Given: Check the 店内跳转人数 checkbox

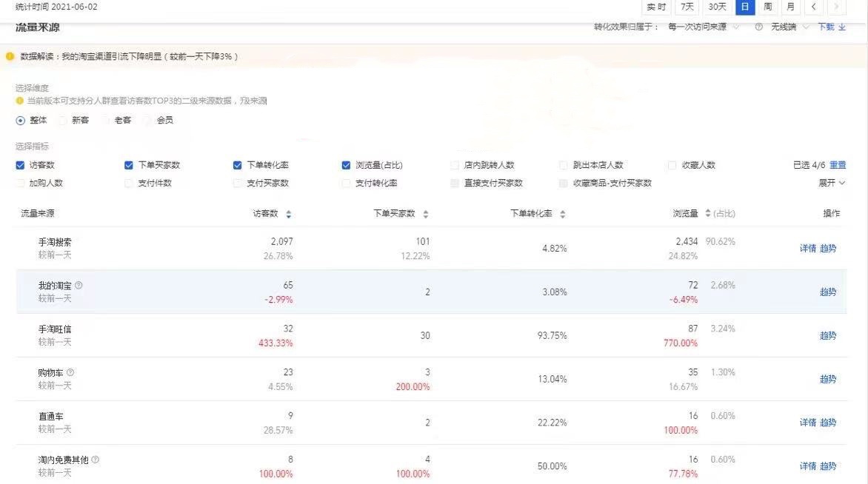Looking at the screenshot, I should coord(455,165).
